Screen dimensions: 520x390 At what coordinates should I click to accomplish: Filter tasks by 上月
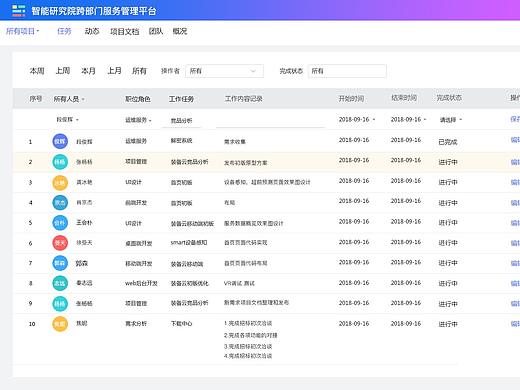pyautogui.click(x=114, y=71)
